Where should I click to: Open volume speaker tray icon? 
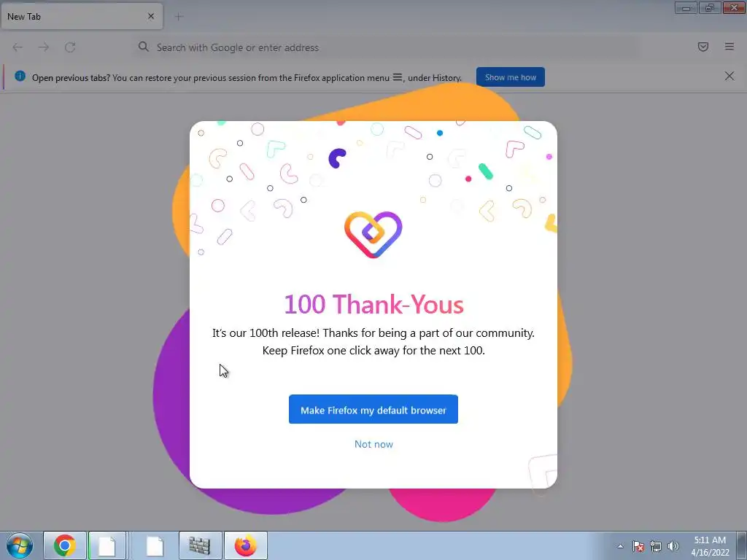(673, 546)
